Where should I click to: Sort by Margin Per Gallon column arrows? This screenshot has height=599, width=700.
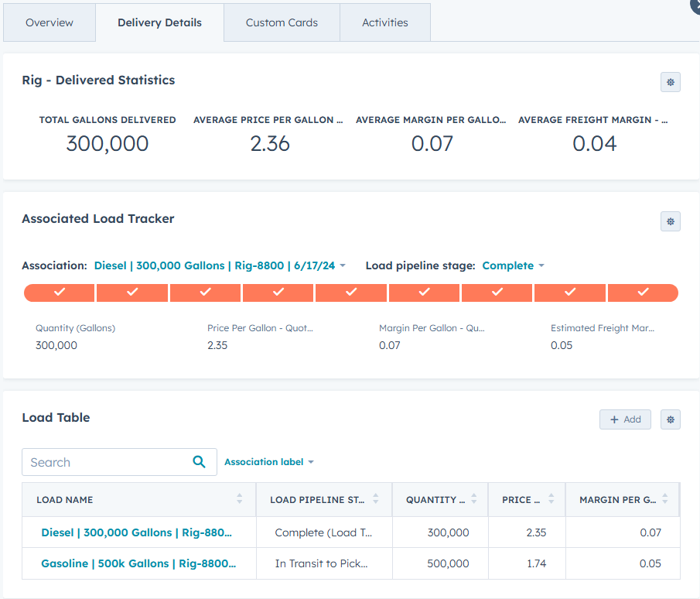664,499
